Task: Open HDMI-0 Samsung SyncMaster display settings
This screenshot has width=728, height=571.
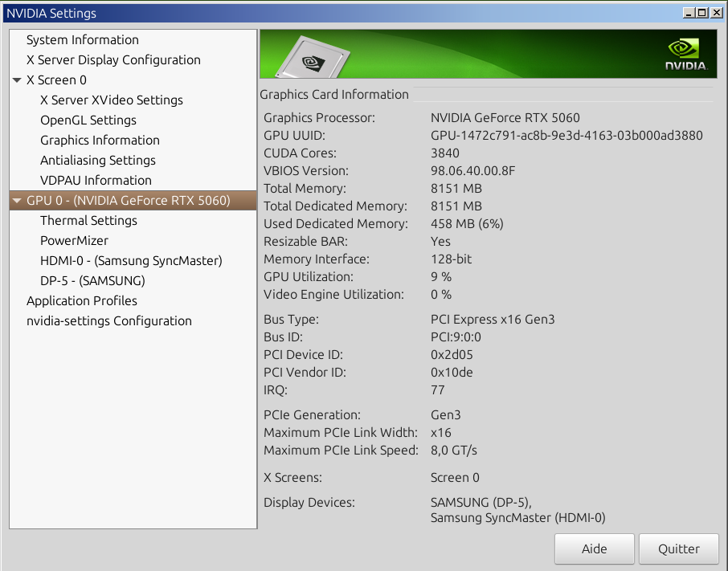Action: [x=131, y=261]
